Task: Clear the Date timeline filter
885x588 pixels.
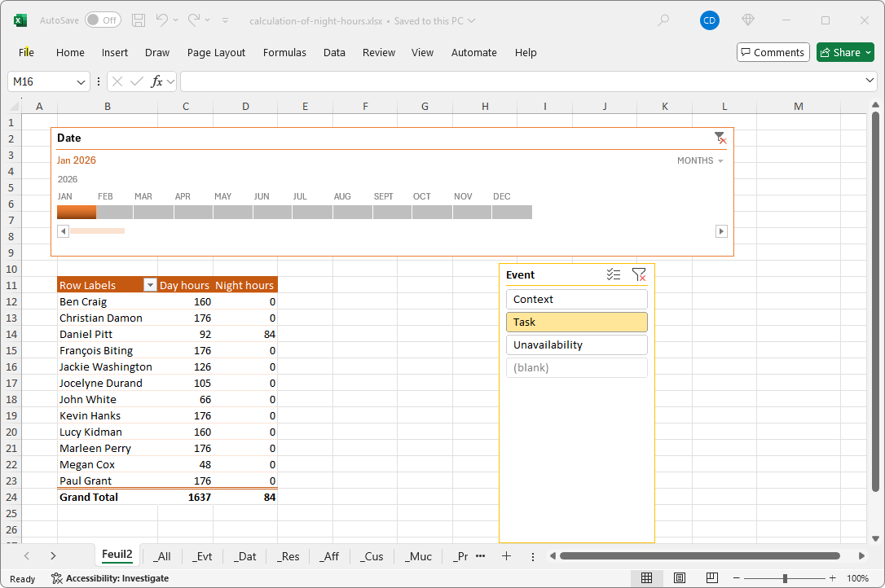Action: click(720, 138)
